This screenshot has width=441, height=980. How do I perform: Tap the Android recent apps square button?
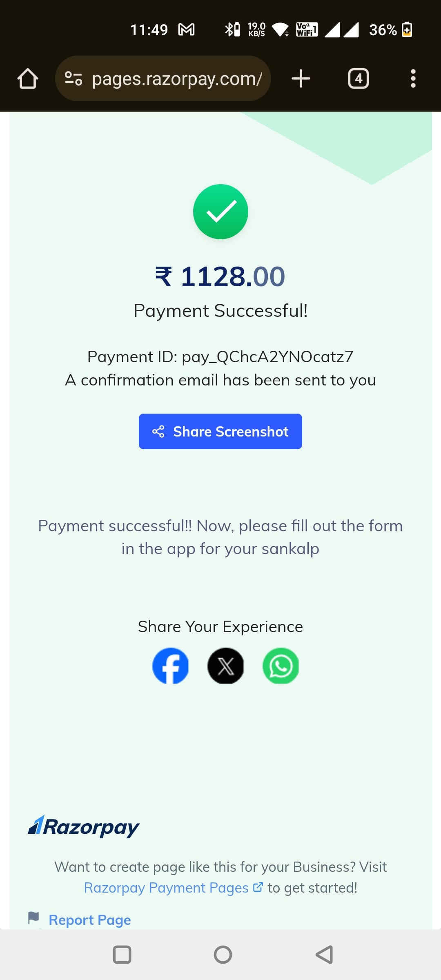pyautogui.click(x=122, y=955)
